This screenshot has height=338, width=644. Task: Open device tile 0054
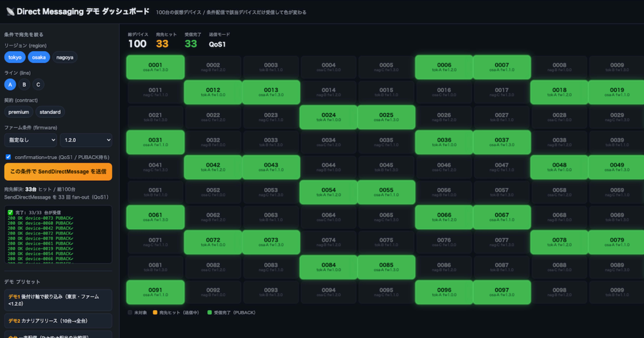coord(329,192)
